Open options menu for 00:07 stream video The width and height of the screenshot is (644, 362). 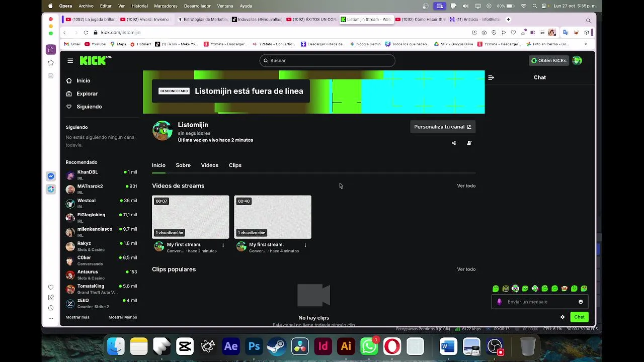(x=223, y=245)
